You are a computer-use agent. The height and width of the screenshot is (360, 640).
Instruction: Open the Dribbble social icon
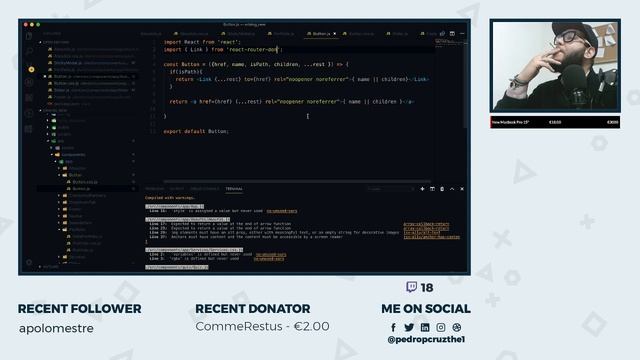pos(456,327)
